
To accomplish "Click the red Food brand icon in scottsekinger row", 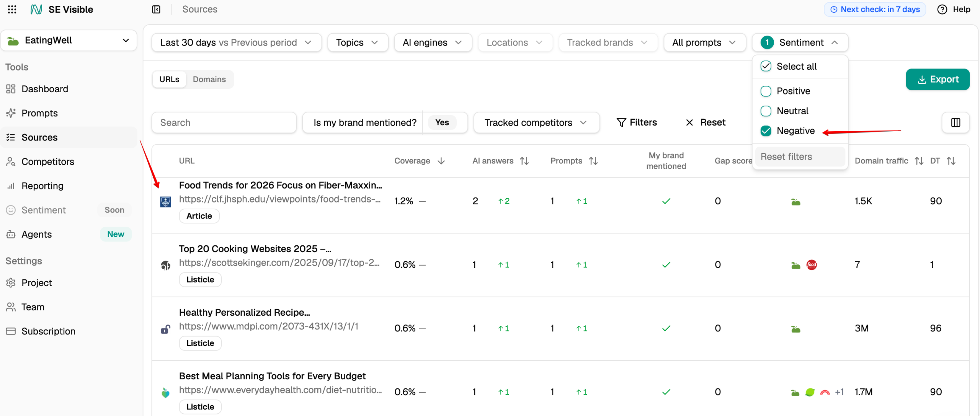I will click(812, 265).
